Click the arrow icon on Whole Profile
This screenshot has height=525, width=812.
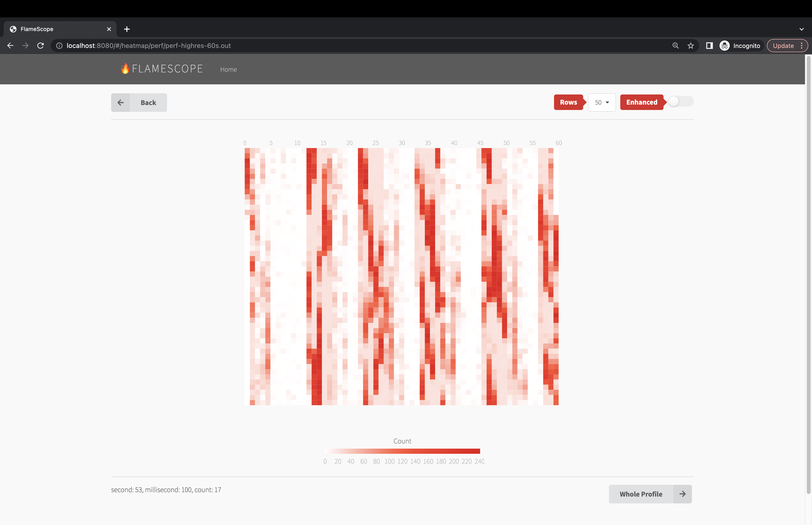coord(683,494)
